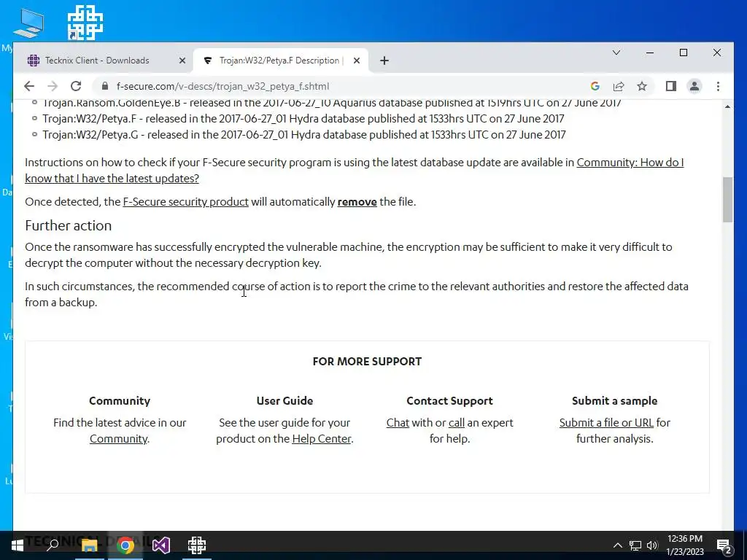Click the Chrome taskbar icon
The width and height of the screenshot is (747, 560).
click(125, 545)
